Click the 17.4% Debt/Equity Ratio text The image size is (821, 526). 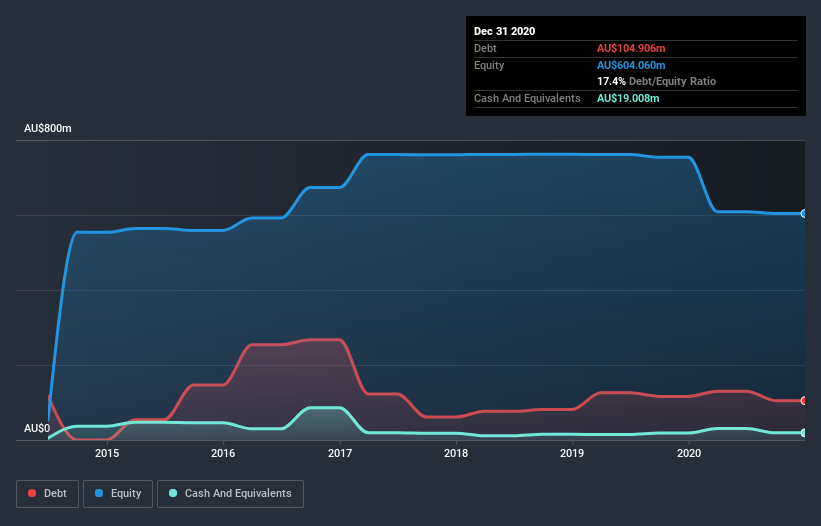tap(657, 81)
